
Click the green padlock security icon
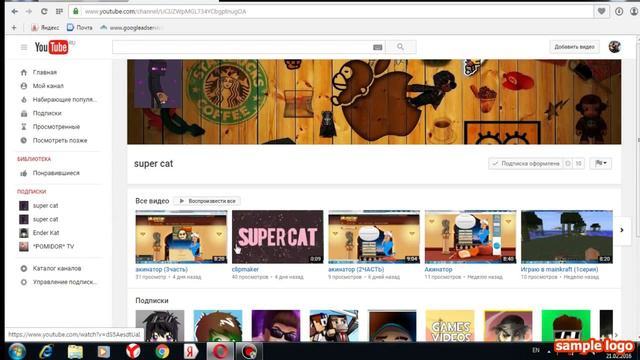[76, 11]
